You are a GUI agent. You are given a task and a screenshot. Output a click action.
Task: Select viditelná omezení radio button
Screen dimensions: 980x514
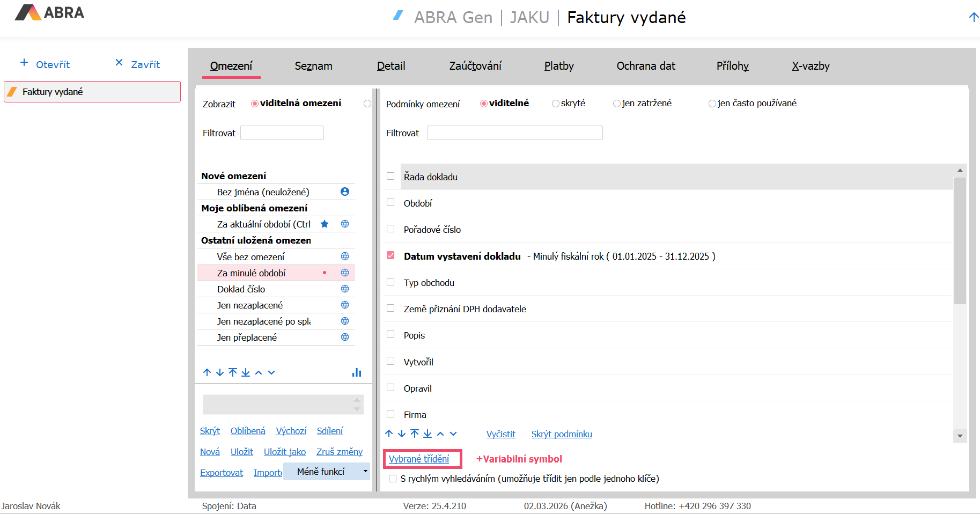click(255, 104)
